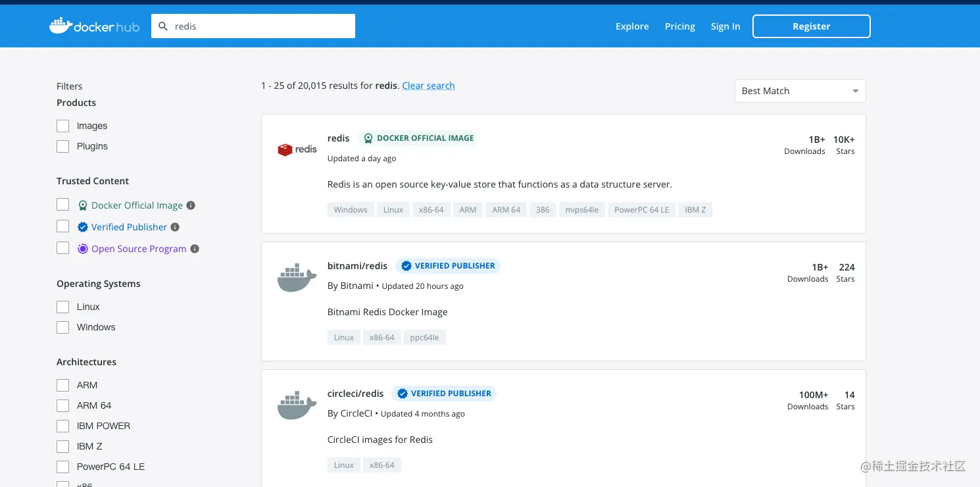The height and width of the screenshot is (487, 980).
Task: Click the Updated a day ago text
Action: pyautogui.click(x=362, y=159)
